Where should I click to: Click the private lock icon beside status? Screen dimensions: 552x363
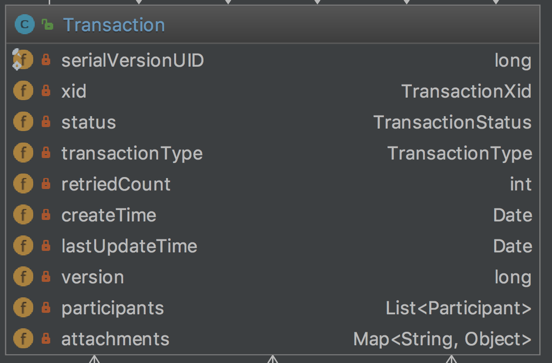46,122
